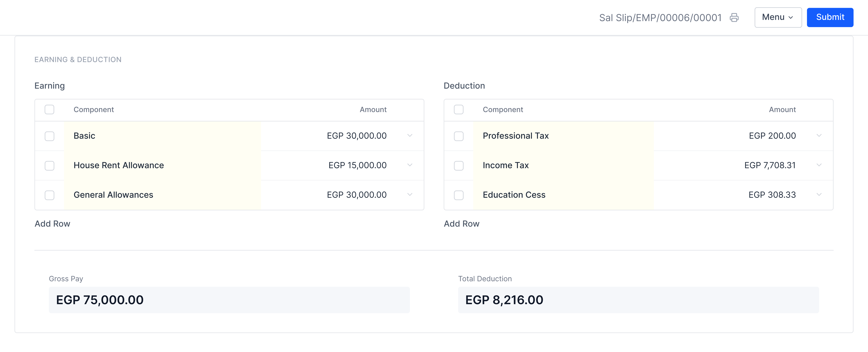
Task: Check the General Allowances row checkbox
Action: pos(50,195)
